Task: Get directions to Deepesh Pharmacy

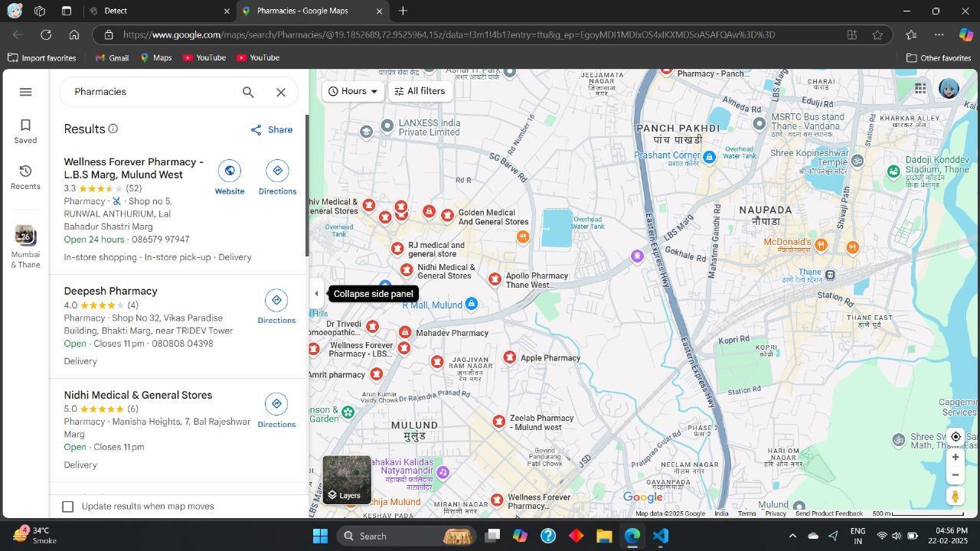Action: (276, 307)
